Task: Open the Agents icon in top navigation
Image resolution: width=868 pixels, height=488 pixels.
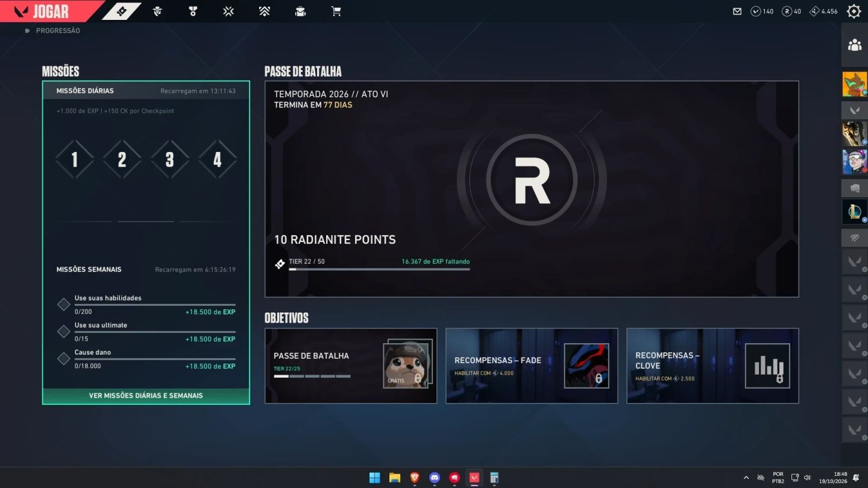Action: pos(157,11)
